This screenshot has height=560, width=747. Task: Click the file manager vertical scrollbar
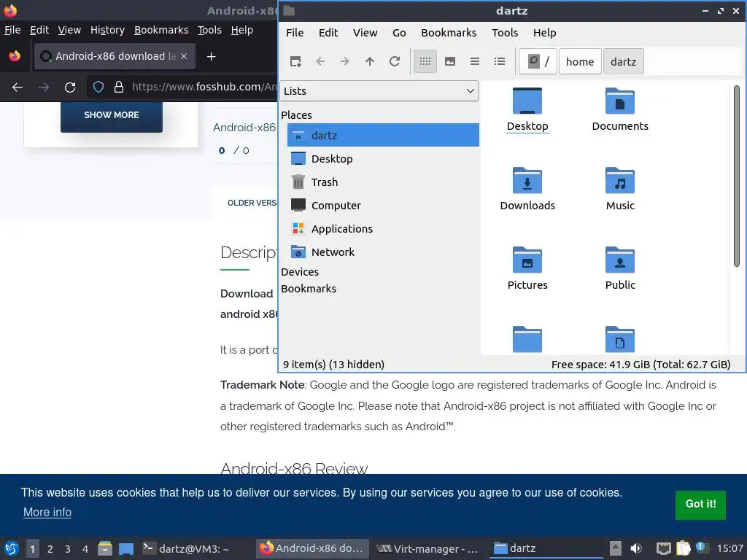(x=737, y=176)
